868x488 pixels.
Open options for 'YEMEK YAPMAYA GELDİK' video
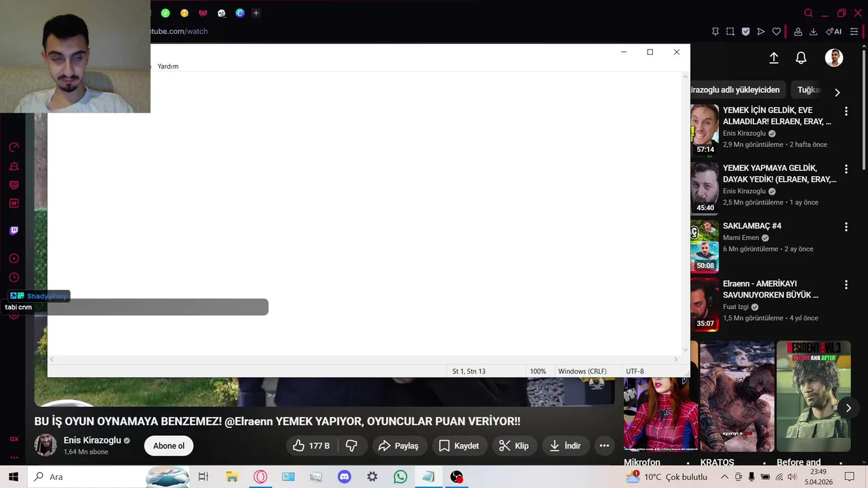(x=846, y=169)
